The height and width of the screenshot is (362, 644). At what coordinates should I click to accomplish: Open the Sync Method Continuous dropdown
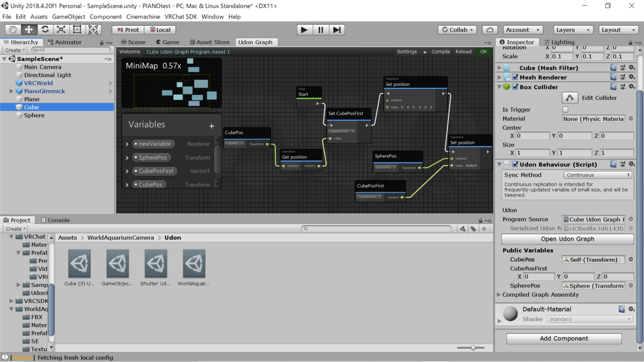point(598,175)
